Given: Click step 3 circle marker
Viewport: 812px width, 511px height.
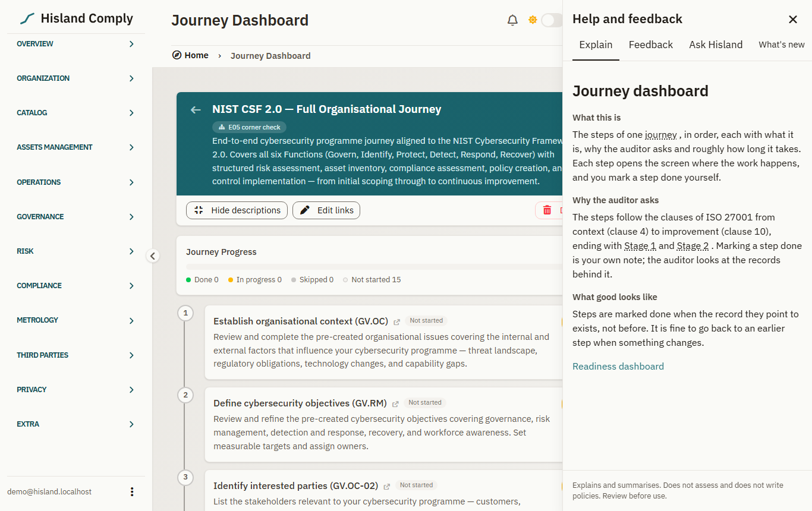Looking at the screenshot, I should (x=185, y=477).
